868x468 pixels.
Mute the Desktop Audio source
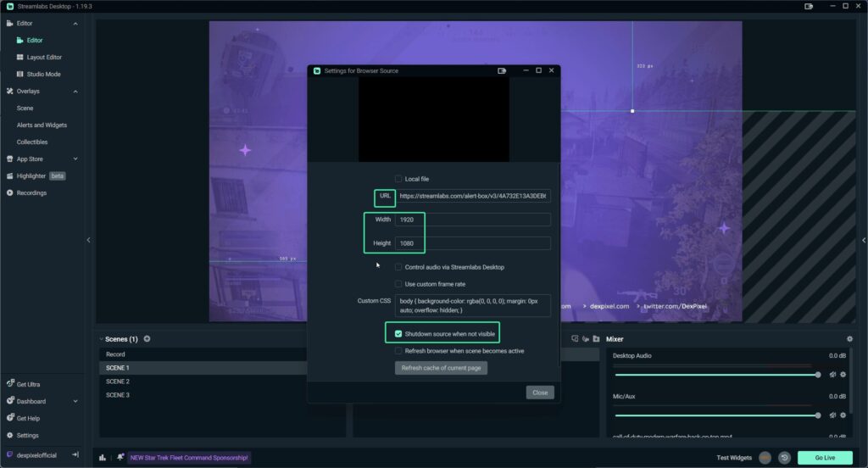[x=832, y=374]
